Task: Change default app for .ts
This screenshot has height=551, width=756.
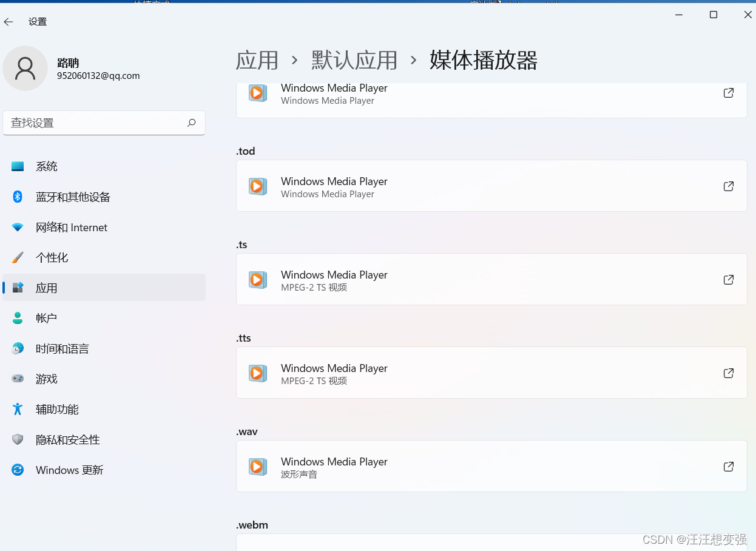Action: (491, 279)
